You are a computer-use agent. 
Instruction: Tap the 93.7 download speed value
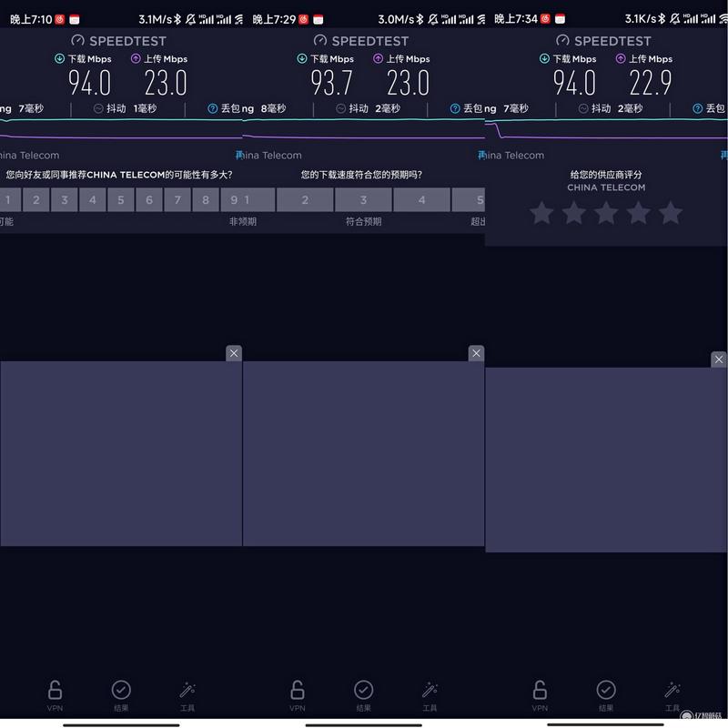[332, 83]
